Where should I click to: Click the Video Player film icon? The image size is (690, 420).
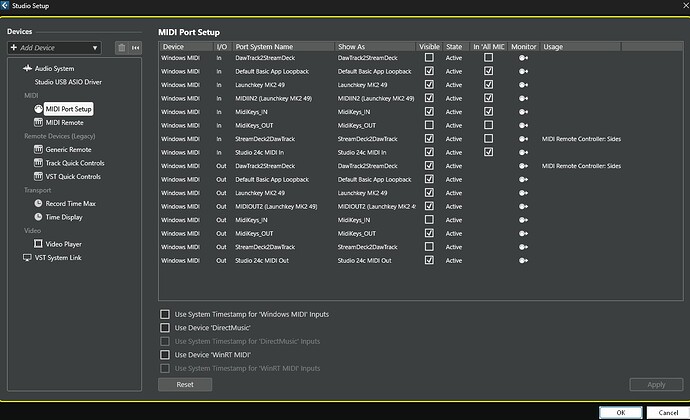pyautogui.click(x=38, y=244)
